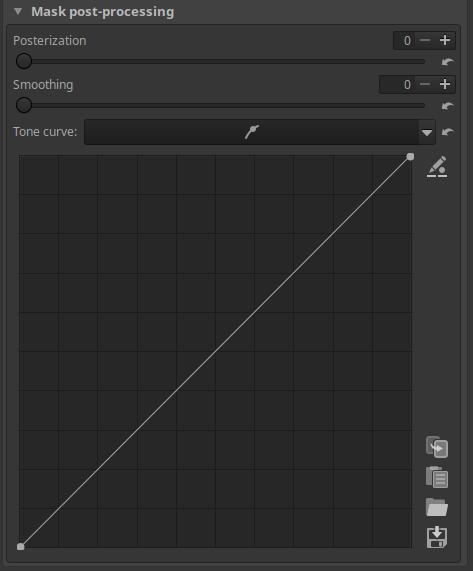473x571 pixels.
Task: Click the Smoothing slider handle
Action: 24,105
